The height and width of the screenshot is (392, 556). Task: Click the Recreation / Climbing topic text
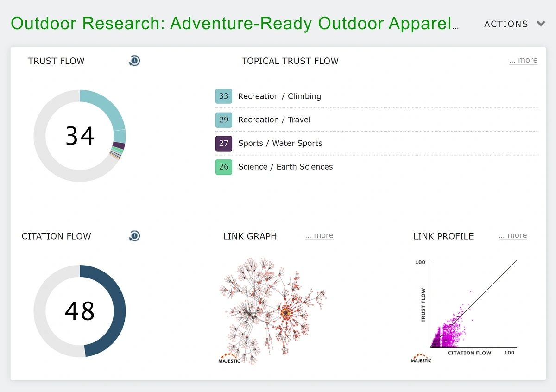coord(279,96)
